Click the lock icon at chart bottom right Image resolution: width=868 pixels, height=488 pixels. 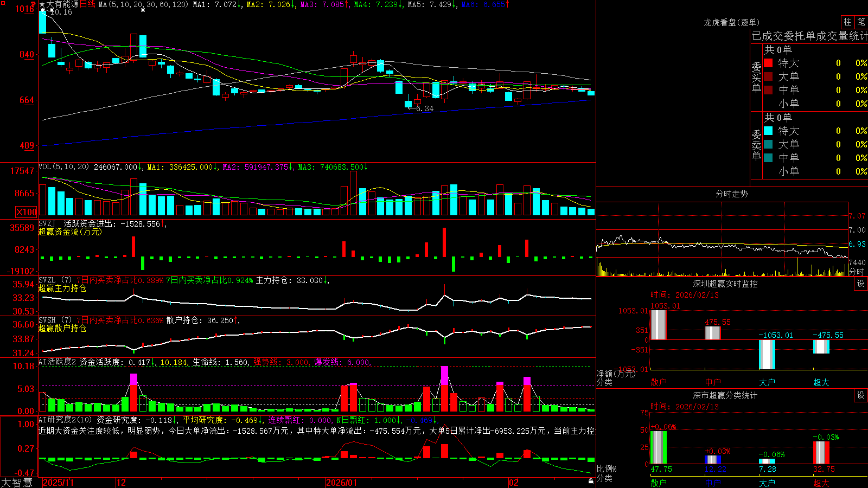pos(591,481)
